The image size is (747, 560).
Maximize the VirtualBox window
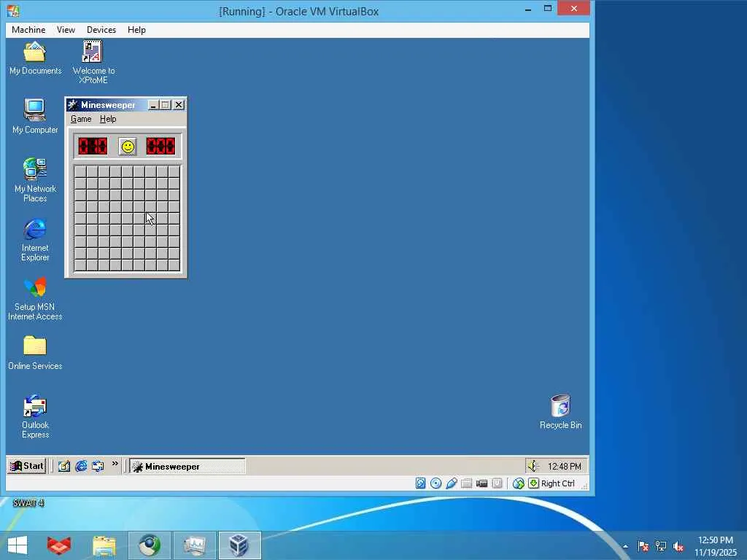[548, 9]
